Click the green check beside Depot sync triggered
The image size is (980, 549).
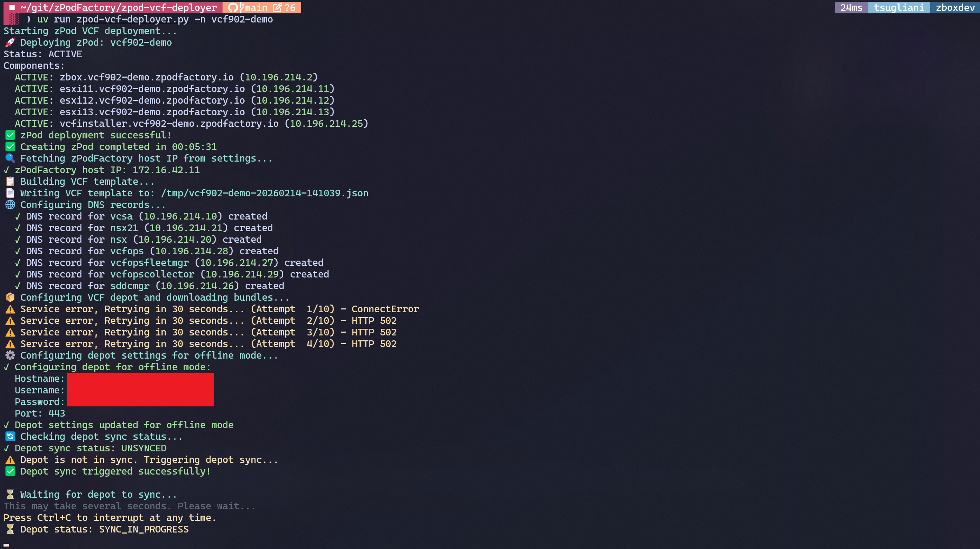10,471
